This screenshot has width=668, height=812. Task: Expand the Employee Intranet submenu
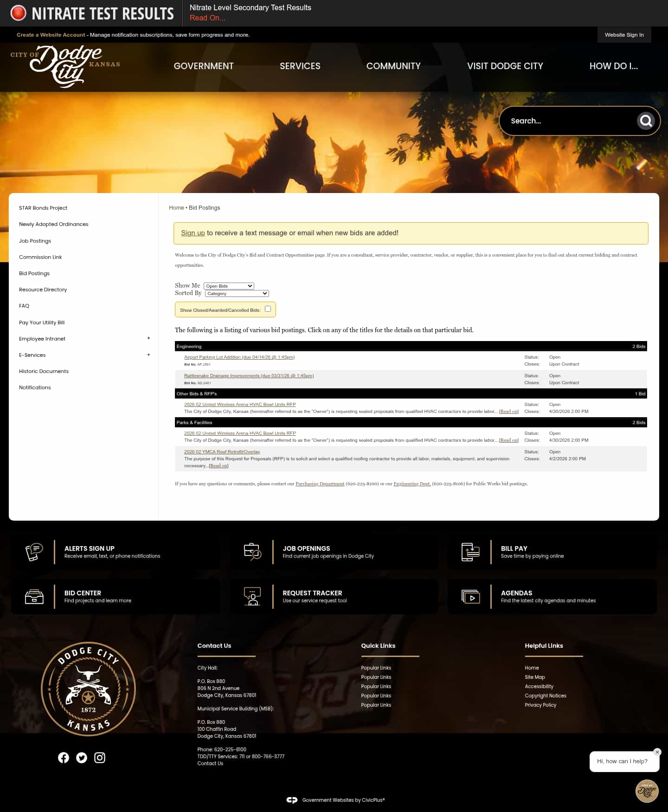click(148, 338)
